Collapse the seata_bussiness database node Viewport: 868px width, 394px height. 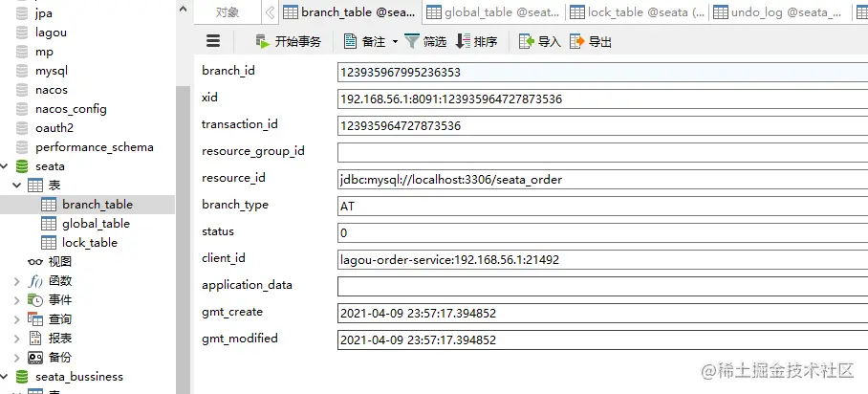(4, 377)
